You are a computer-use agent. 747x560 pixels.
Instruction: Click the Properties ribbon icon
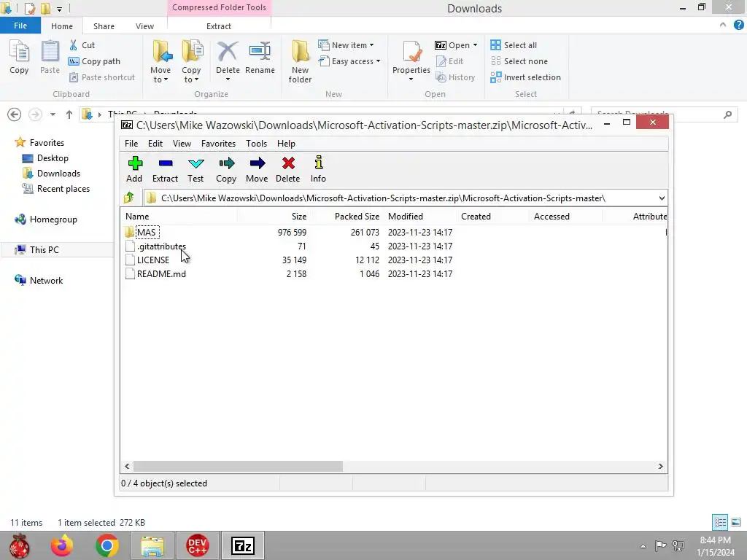(411, 52)
